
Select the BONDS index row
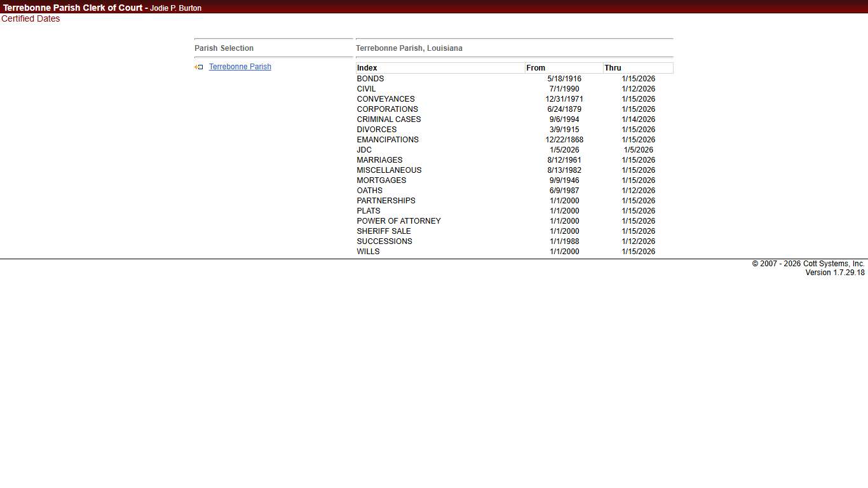click(370, 79)
